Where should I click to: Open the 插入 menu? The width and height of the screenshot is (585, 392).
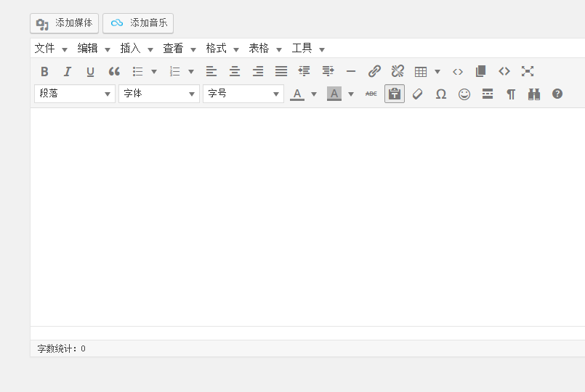tap(137, 49)
